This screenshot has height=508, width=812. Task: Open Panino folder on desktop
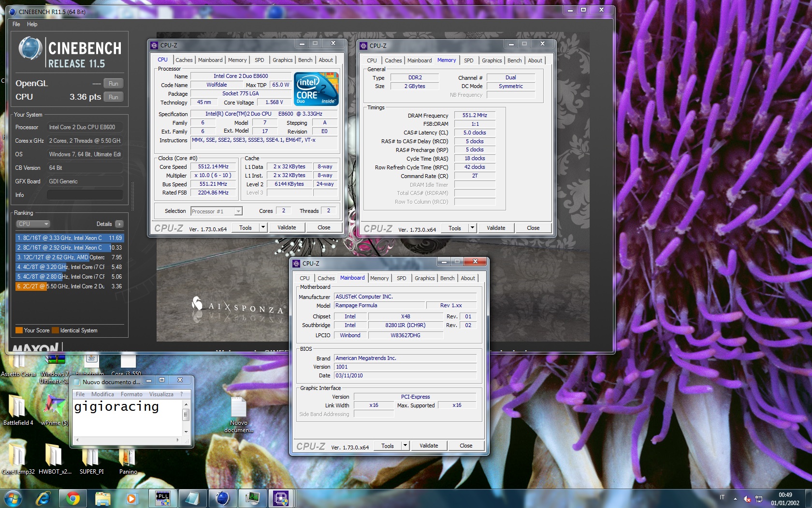point(128,459)
